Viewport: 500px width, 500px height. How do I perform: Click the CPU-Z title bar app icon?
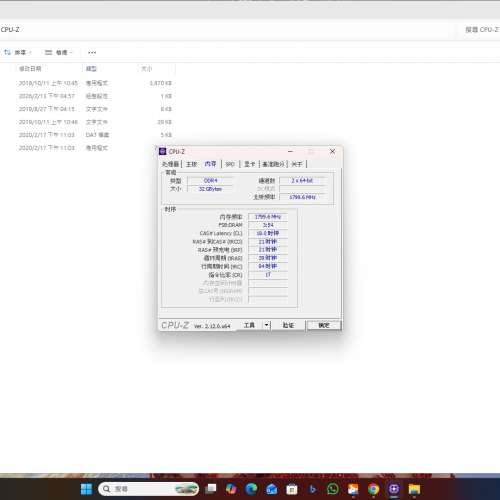[163, 151]
